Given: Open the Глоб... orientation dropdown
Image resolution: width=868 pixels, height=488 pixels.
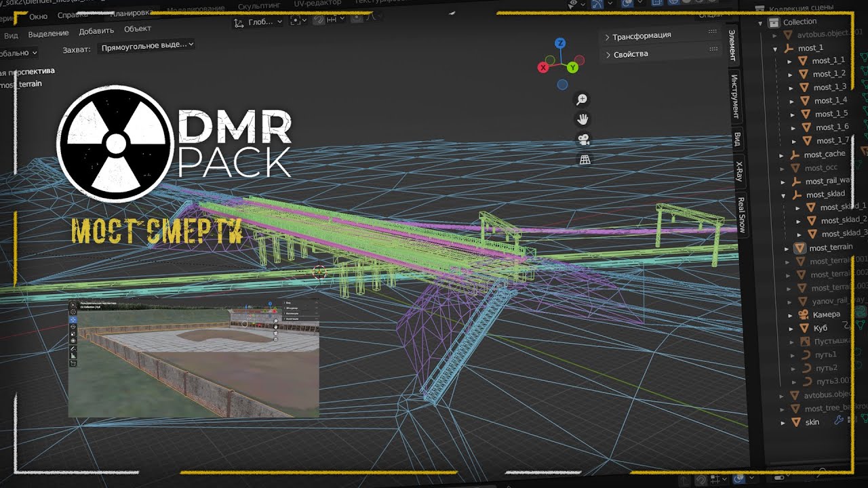Looking at the screenshot, I should click(x=258, y=22).
